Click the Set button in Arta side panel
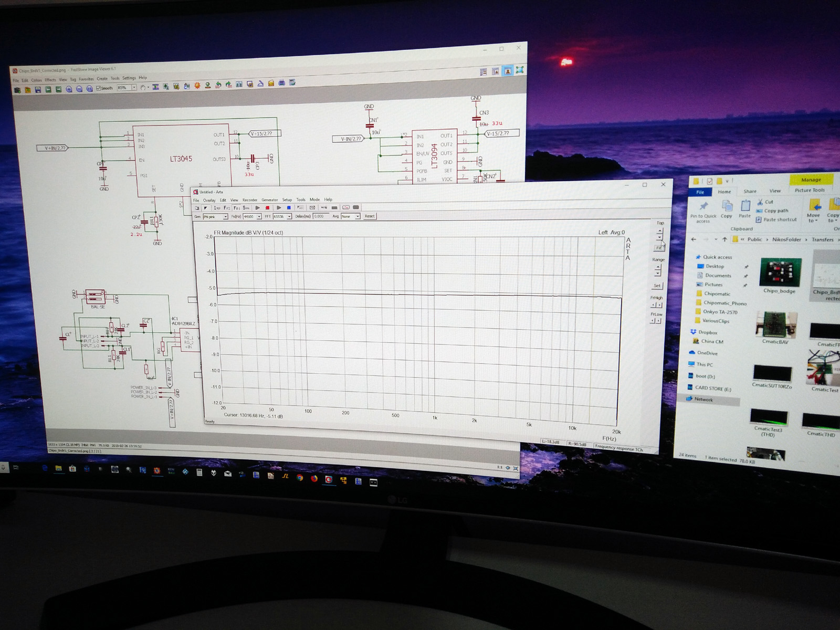 pos(657,286)
